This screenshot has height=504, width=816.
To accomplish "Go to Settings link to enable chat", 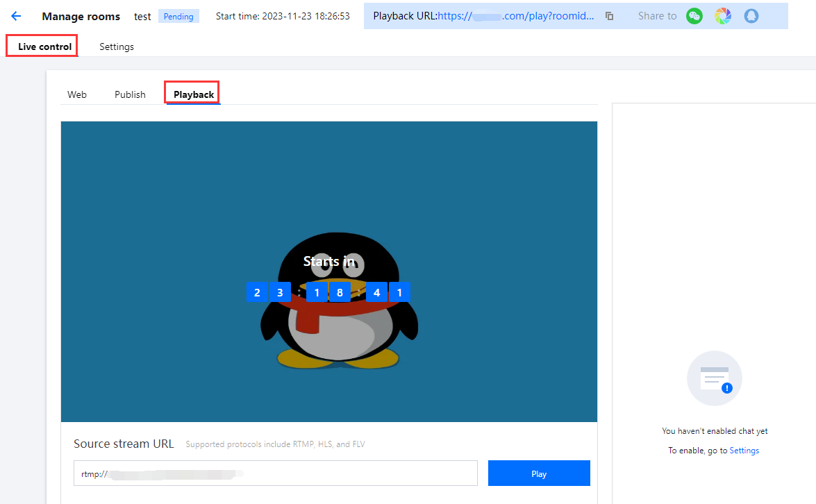I will pos(744,450).
